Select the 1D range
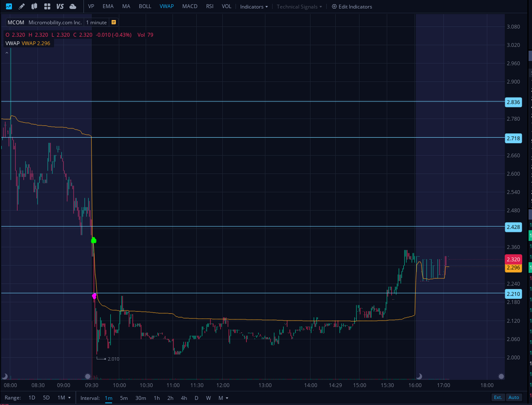 click(32, 398)
